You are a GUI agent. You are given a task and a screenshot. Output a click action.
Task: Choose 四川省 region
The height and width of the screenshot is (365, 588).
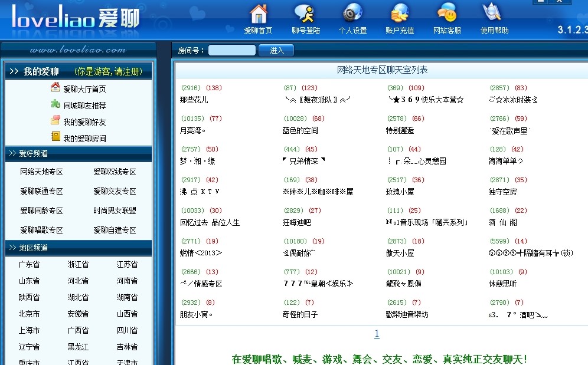tap(127, 331)
